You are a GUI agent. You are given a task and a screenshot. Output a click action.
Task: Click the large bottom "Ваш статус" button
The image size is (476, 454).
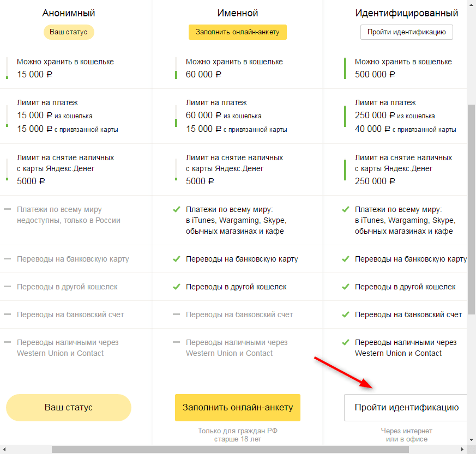click(x=69, y=408)
